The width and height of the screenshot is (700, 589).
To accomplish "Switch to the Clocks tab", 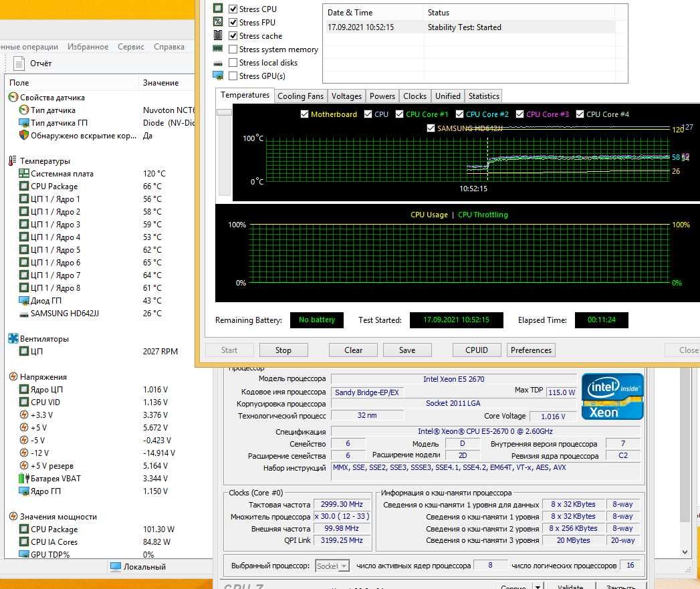I will coord(415,96).
